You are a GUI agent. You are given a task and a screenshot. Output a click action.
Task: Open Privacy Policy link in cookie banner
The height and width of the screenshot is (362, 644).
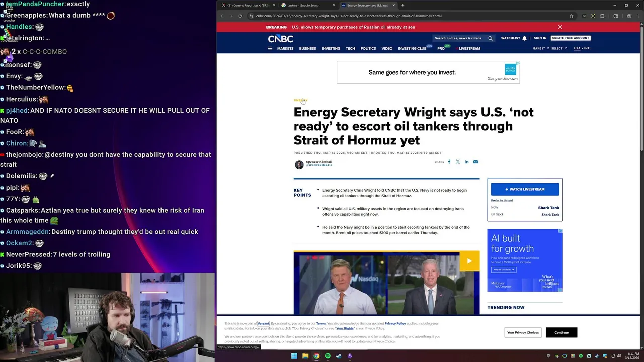coord(395,324)
